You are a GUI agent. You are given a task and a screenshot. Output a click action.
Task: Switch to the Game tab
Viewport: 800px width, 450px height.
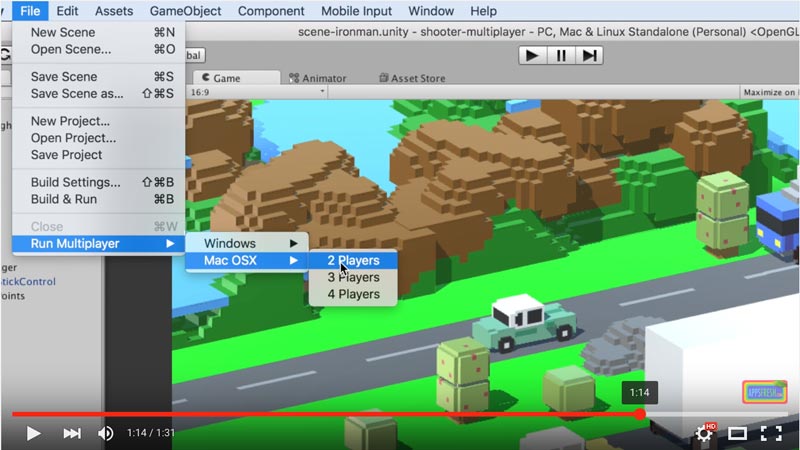237,78
